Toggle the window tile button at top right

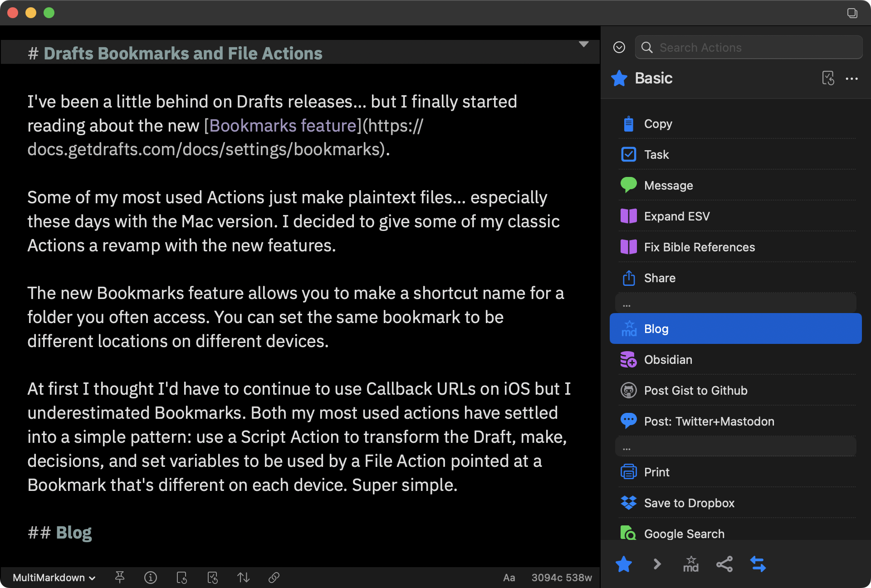coord(852,13)
